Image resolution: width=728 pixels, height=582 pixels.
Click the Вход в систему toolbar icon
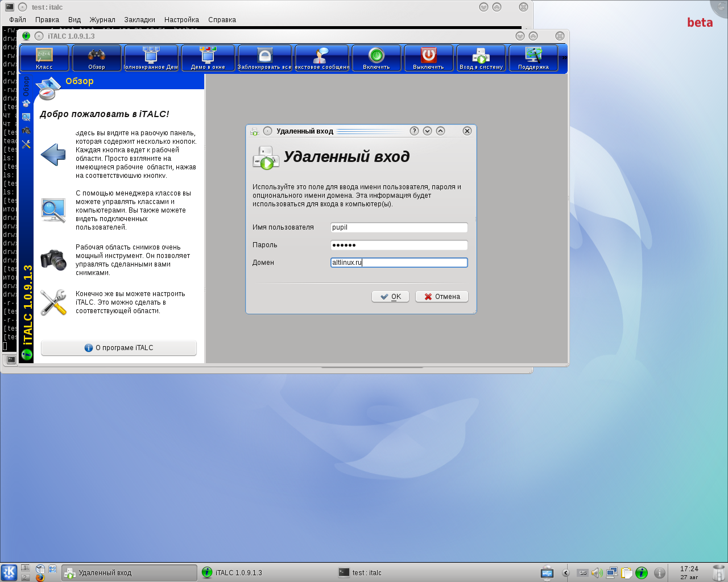[481, 59]
